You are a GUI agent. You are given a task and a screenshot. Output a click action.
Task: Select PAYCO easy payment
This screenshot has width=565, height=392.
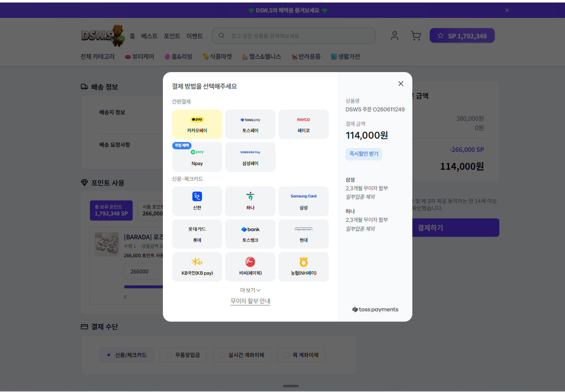point(304,124)
